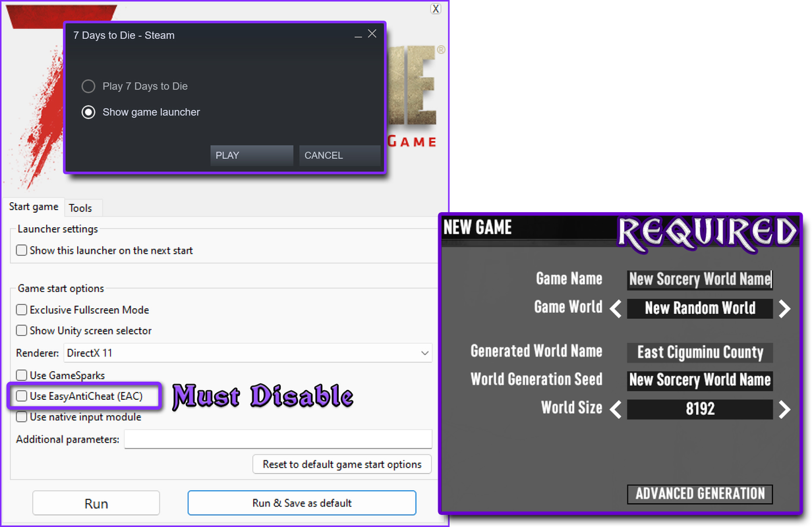The image size is (812, 527).
Task: Click the 8192 World Size value
Action: point(700,409)
